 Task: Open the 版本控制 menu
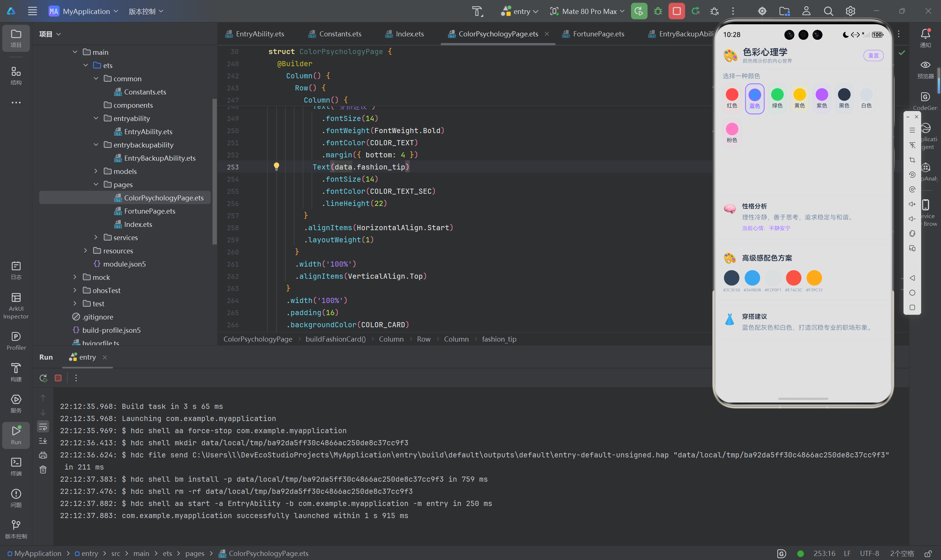pyautogui.click(x=146, y=11)
